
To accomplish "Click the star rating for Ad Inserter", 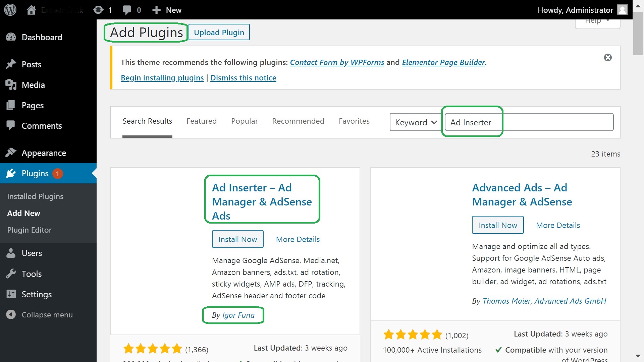I will pyautogui.click(x=153, y=349).
